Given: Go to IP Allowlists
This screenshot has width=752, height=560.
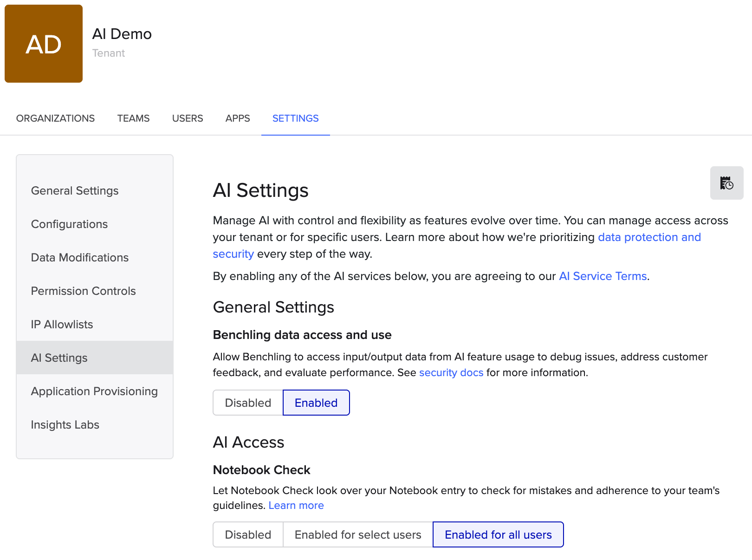Looking at the screenshot, I should click(62, 325).
